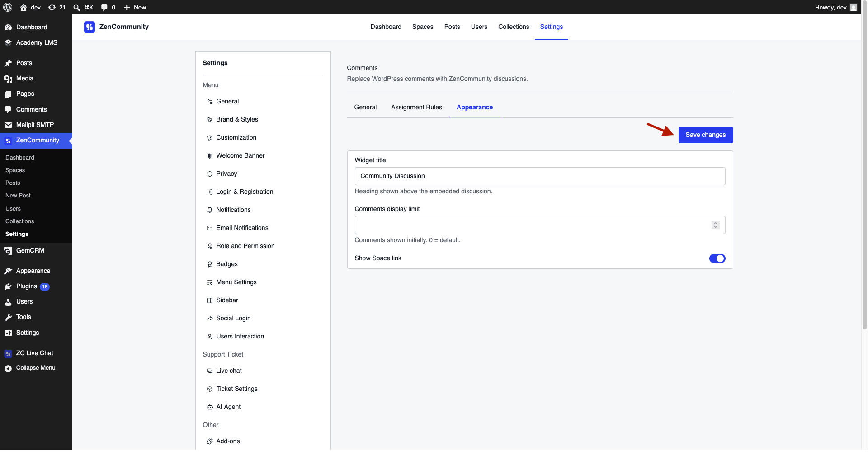Click Users in the top navigation
The width and height of the screenshot is (868, 460).
479,27
